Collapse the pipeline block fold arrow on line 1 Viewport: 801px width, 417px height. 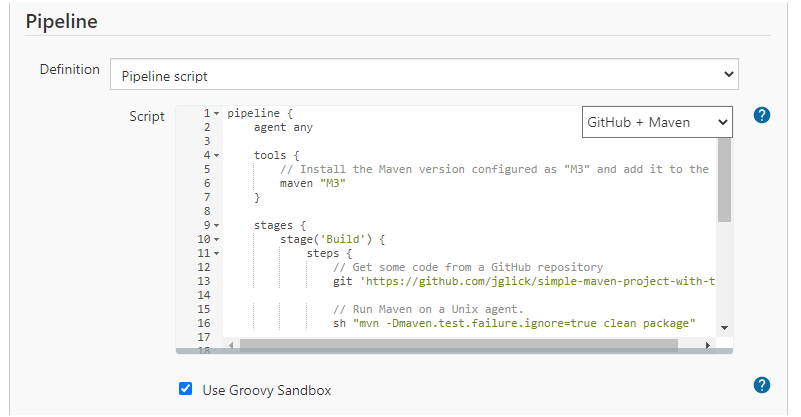point(217,113)
